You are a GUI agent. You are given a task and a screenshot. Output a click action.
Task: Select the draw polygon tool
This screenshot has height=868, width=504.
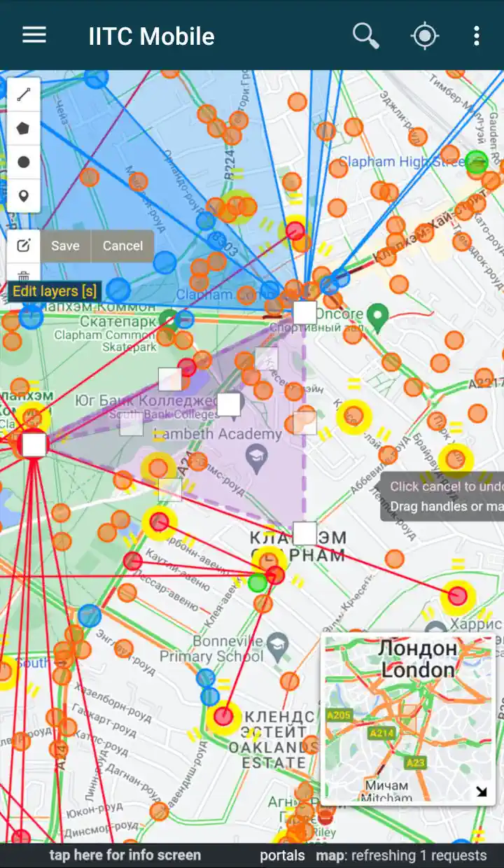click(24, 129)
